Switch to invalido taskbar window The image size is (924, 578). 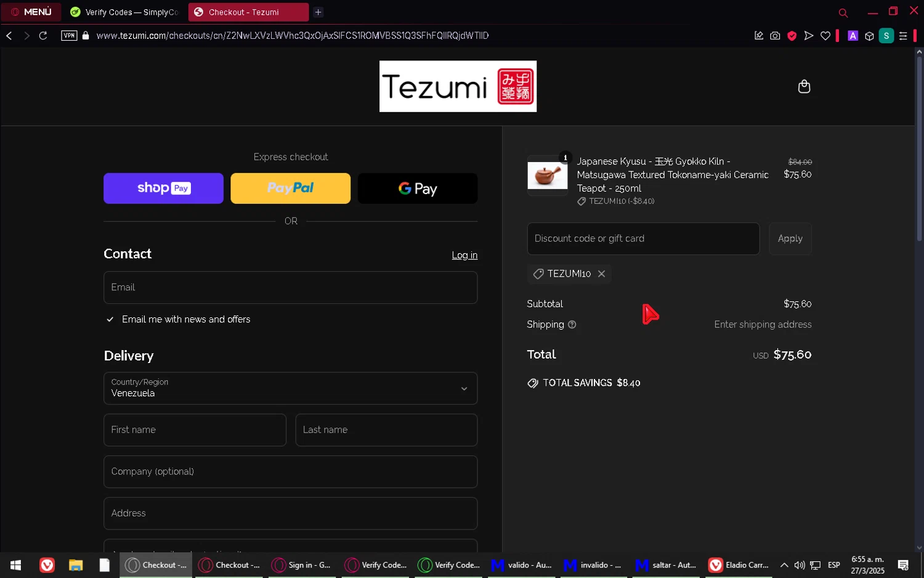pyautogui.click(x=594, y=565)
